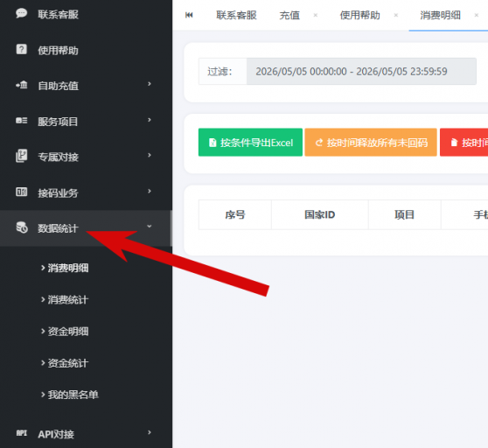Click the chat bubble icon beside 联系客服
This screenshot has width=488, height=448.
click(x=21, y=14)
